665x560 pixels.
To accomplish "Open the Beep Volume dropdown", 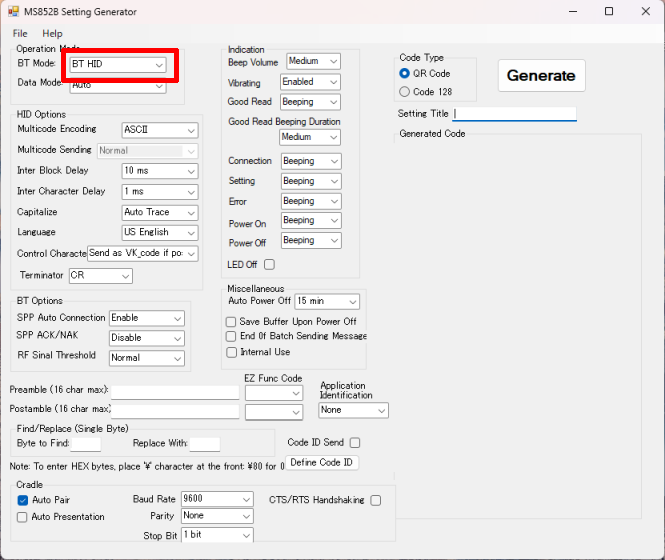I will point(313,62).
